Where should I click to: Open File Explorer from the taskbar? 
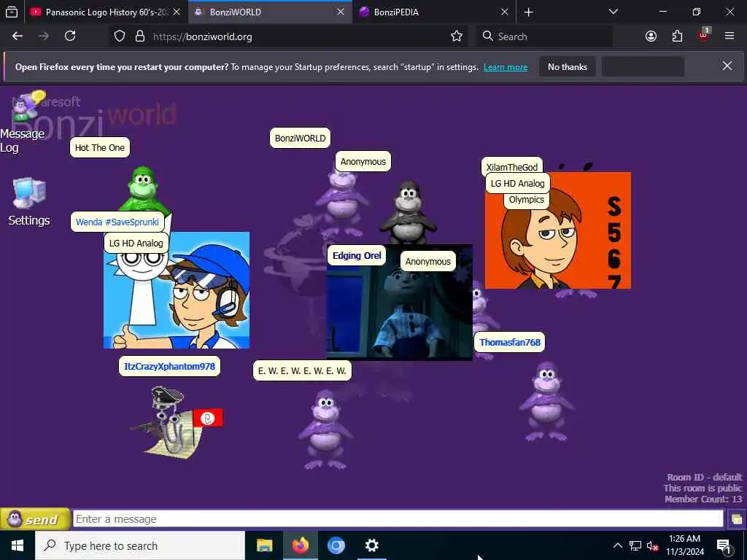[x=264, y=545]
